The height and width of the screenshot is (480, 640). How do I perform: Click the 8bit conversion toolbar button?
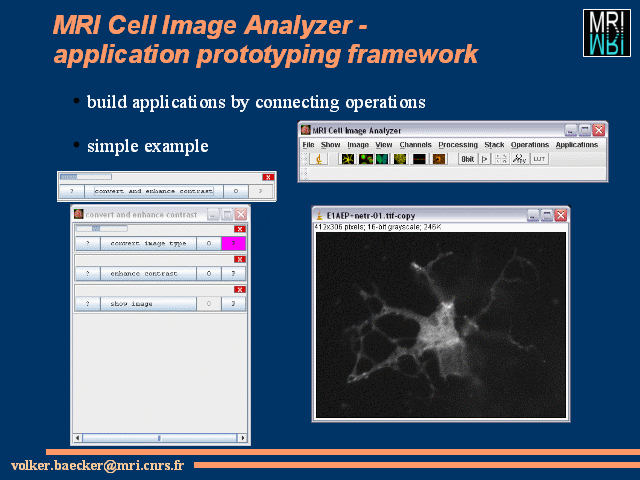coord(468,159)
